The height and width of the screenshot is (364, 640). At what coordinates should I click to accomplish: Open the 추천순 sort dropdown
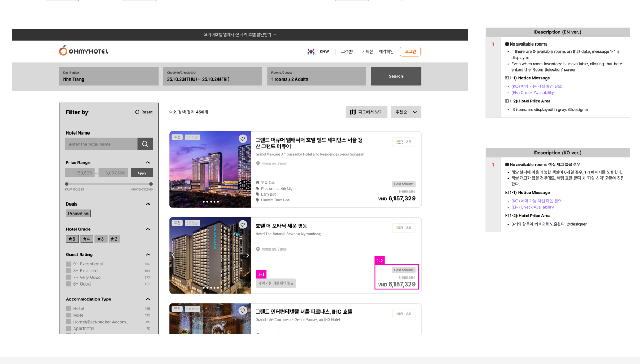point(406,112)
